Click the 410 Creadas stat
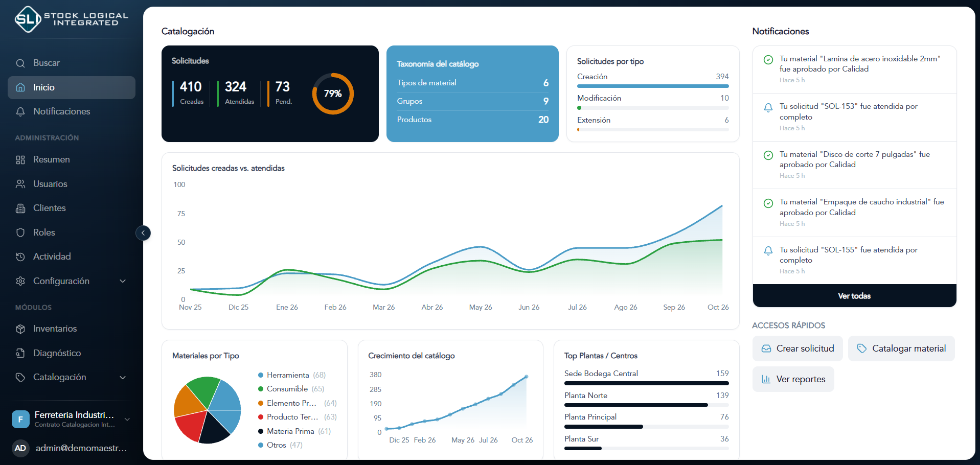 pos(188,93)
